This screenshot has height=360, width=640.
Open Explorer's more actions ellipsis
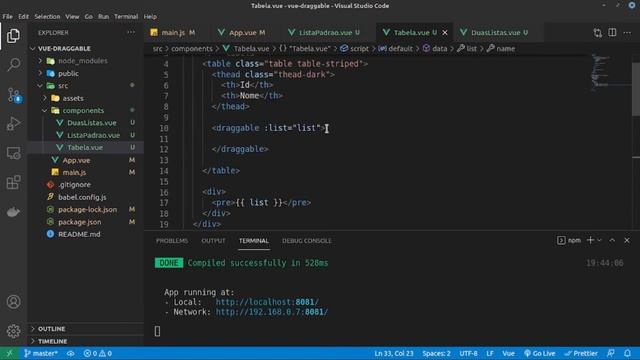(131, 32)
